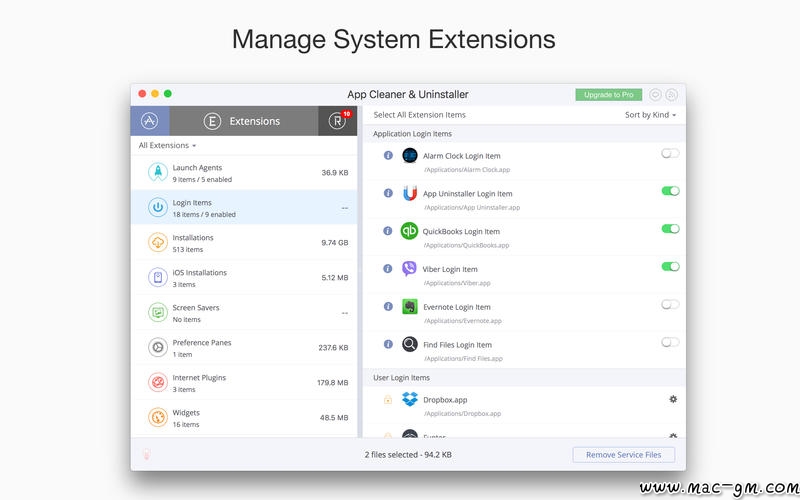Viewport: 800px width, 500px height.
Task: Click the Viber app icon
Action: pyautogui.click(x=409, y=268)
